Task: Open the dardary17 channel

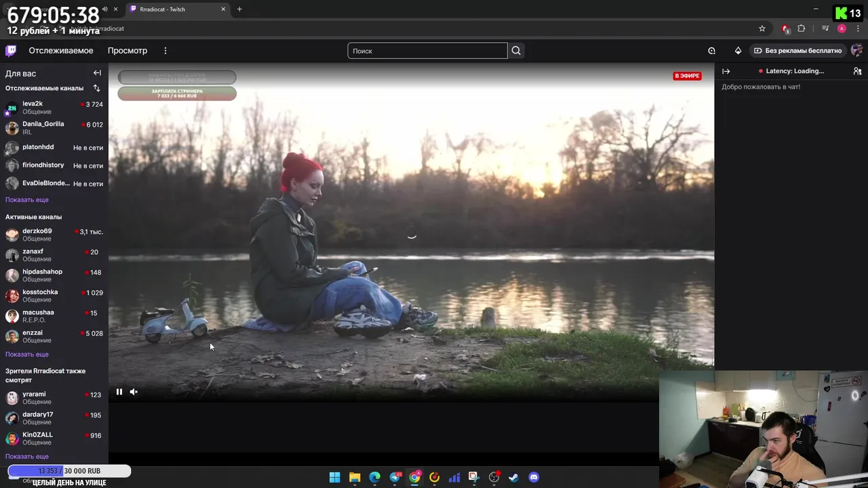Action: (54, 418)
